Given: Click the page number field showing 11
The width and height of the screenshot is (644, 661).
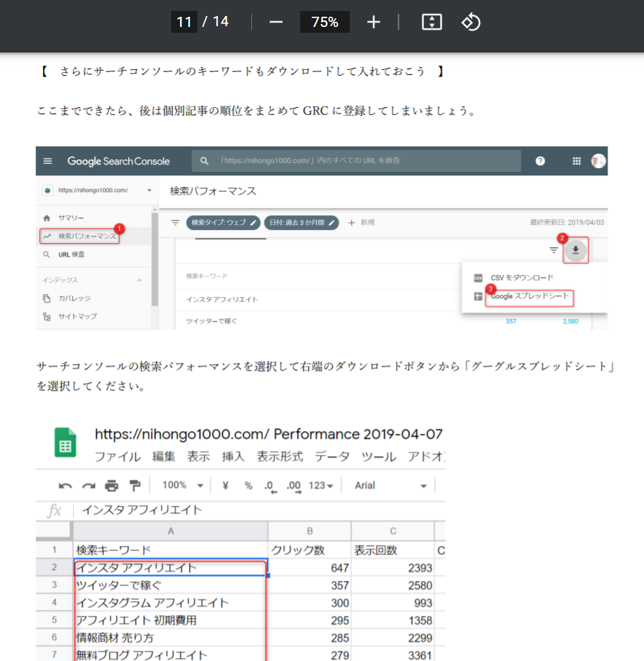Looking at the screenshot, I should pos(184,22).
